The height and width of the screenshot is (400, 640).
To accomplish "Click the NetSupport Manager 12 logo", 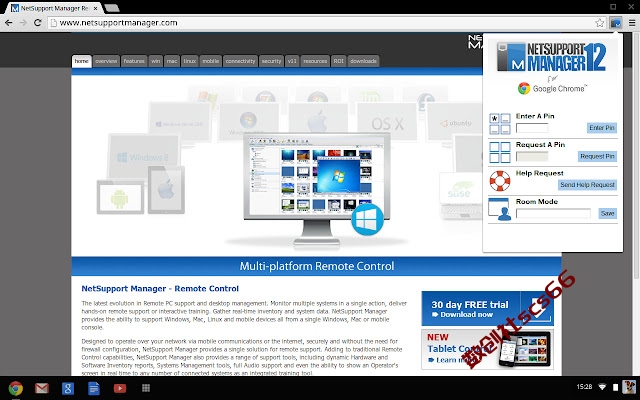I will point(552,57).
